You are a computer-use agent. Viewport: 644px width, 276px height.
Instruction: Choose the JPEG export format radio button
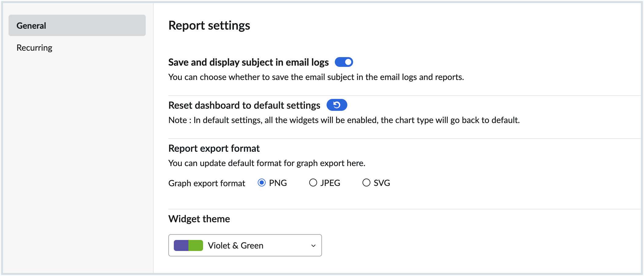[313, 183]
